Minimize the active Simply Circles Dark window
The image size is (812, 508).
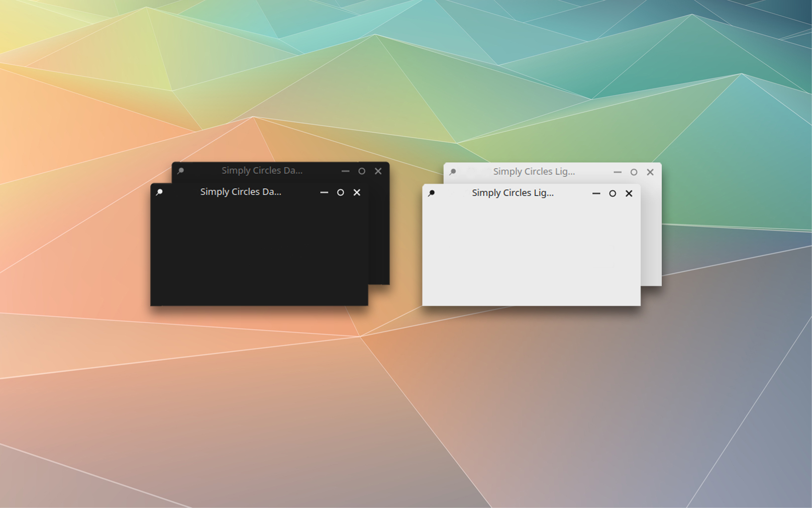pos(324,192)
